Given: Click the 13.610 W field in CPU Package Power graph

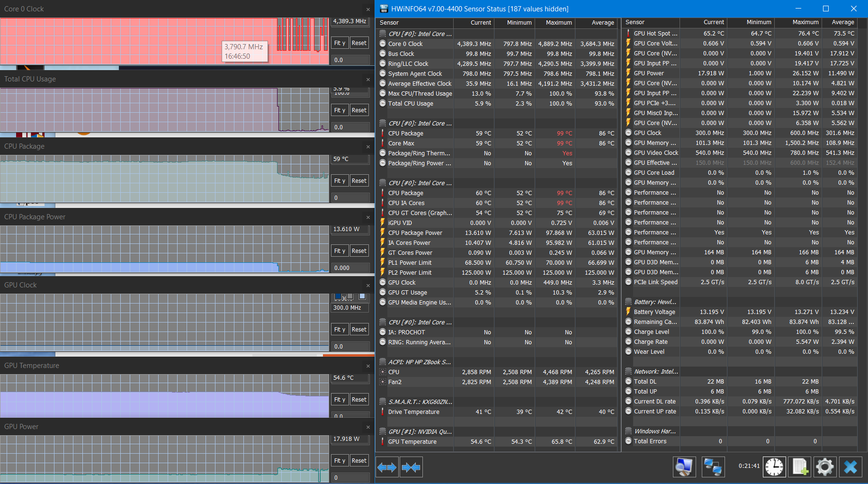Looking at the screenshot, I should point(350,229).
